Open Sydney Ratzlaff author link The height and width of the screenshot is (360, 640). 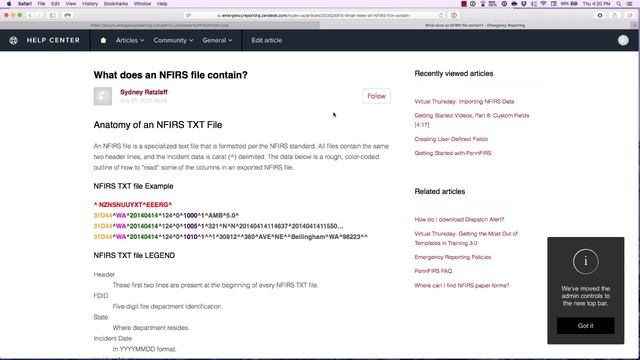144,92
